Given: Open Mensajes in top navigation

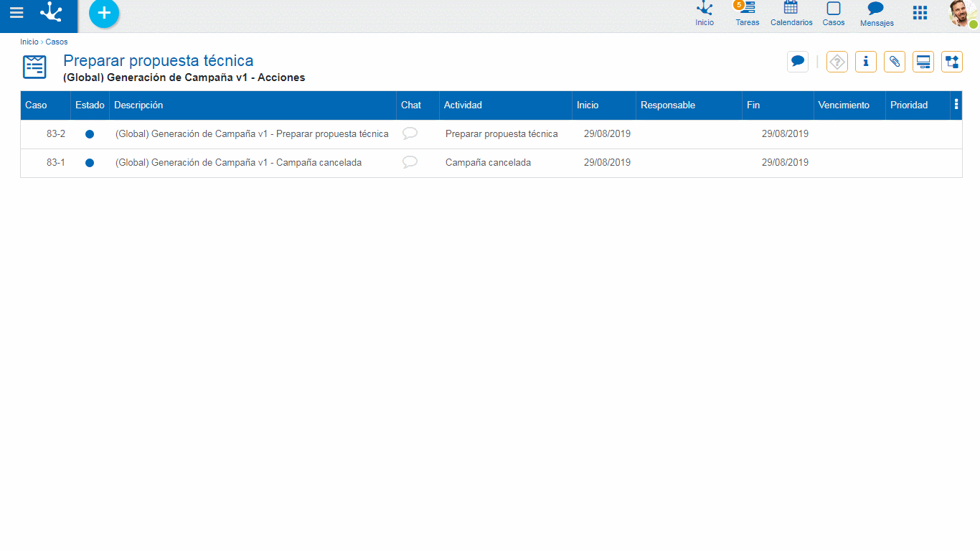Looking at the screenshot, I should click(x=876, y=14).
